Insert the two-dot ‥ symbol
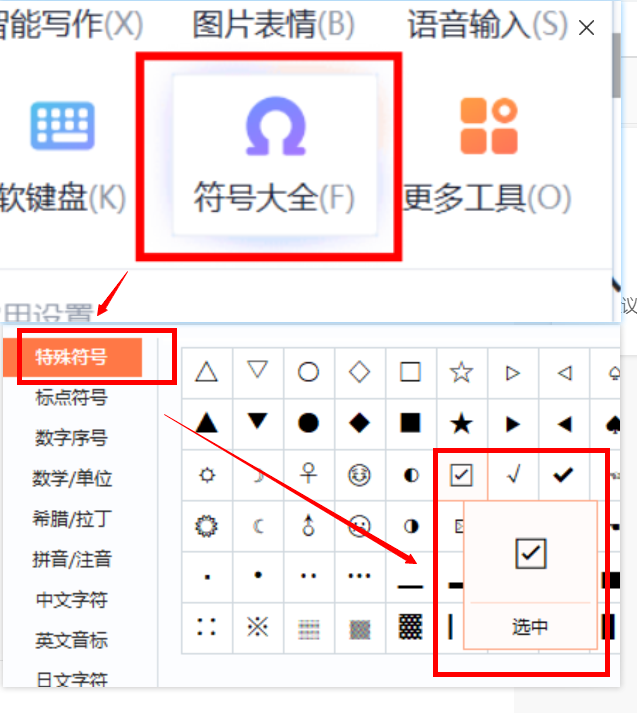The width and height of the screenshot is (637, 713). pyautogui.click(x=309, y=577)
